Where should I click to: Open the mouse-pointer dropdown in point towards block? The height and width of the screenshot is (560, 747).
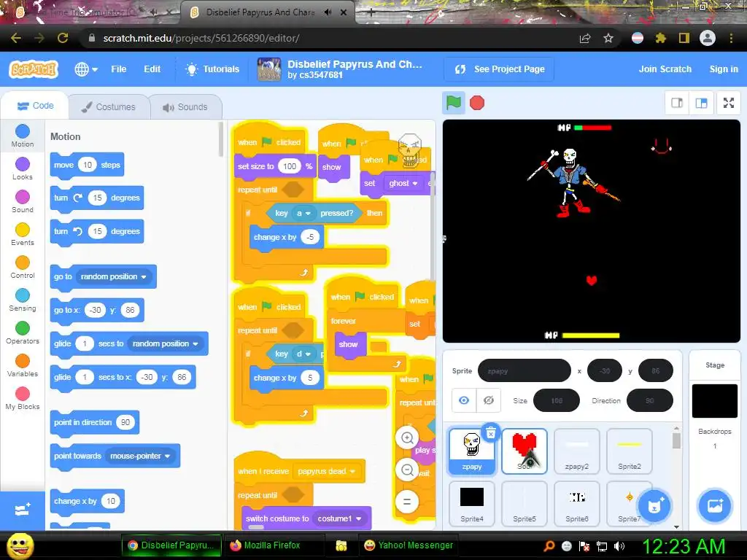(x=140, y=456)
